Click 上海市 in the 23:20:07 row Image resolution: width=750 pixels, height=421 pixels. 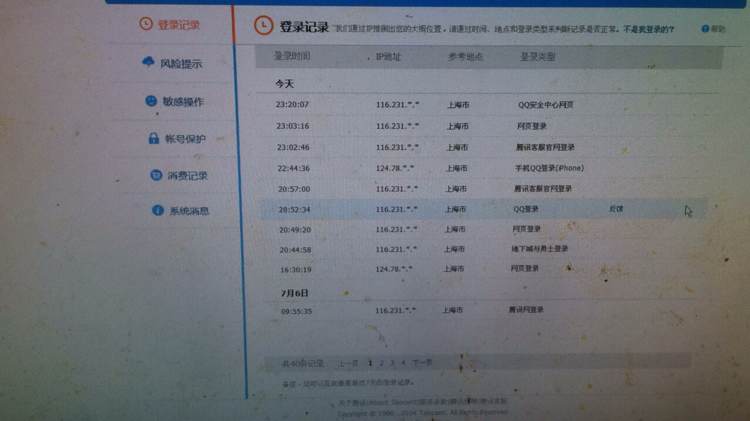point(458,105)
